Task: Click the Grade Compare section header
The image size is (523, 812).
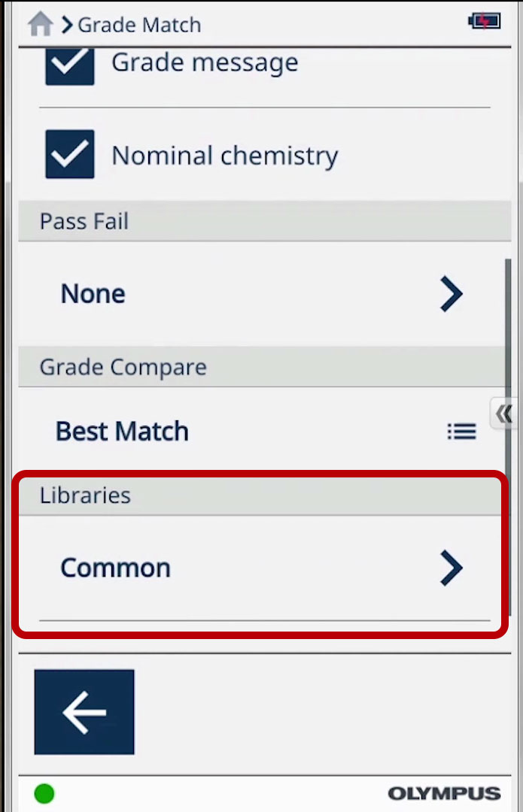Action: (123, 368)
